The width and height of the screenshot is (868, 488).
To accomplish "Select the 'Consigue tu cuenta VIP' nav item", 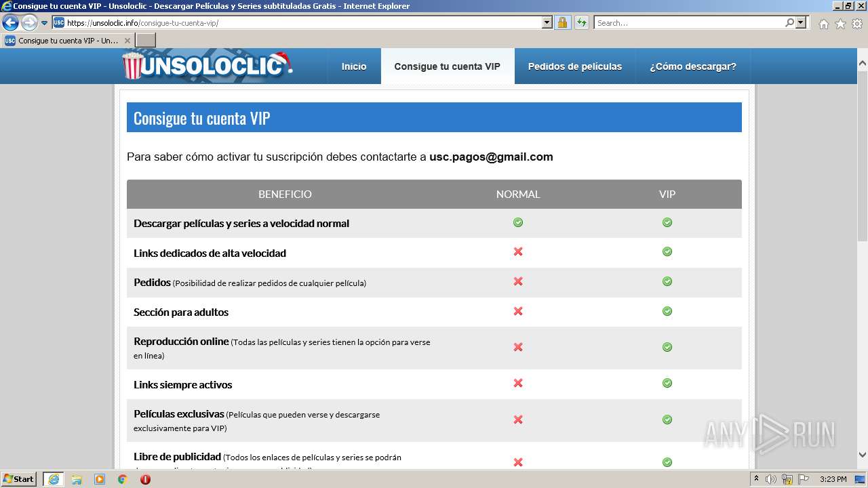I will pyautogui.click(x=448, y=66).
